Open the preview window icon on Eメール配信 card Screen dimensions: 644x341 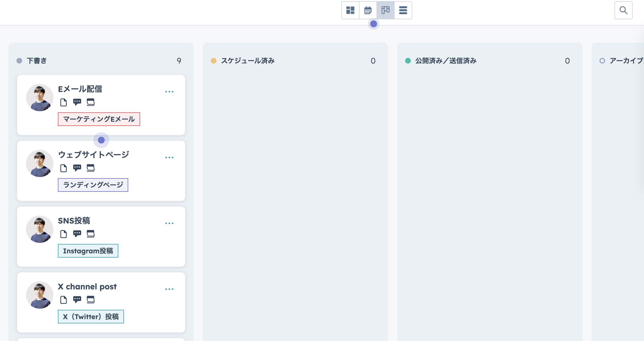tap(91, 102)
